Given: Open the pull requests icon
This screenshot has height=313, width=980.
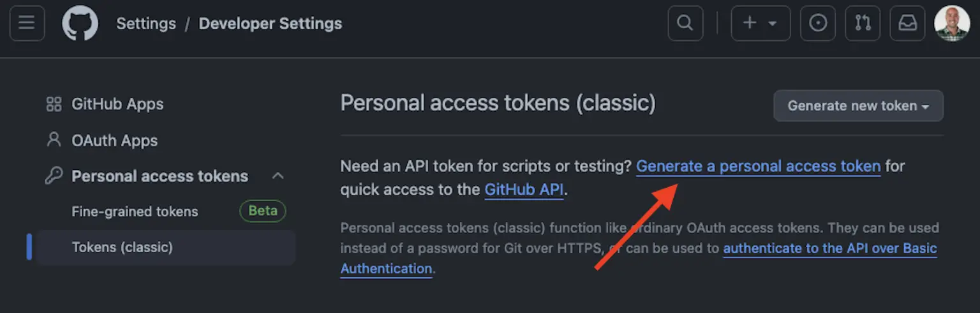Looking at the screenshot, I should [863, 24].
